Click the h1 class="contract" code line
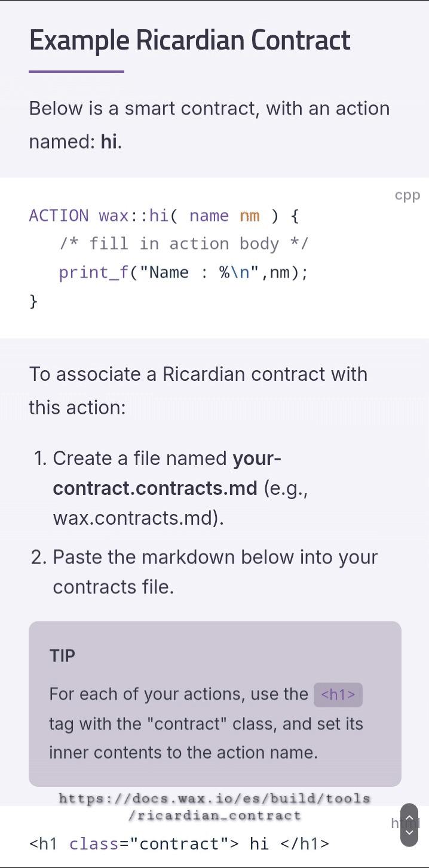This screenshot has height=868, width=429. tap(179, 844)
